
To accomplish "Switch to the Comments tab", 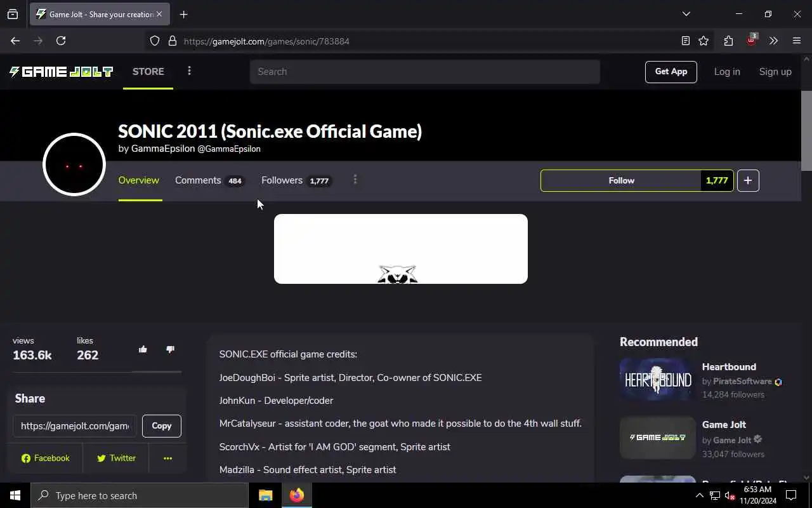I will coord(209,180).
